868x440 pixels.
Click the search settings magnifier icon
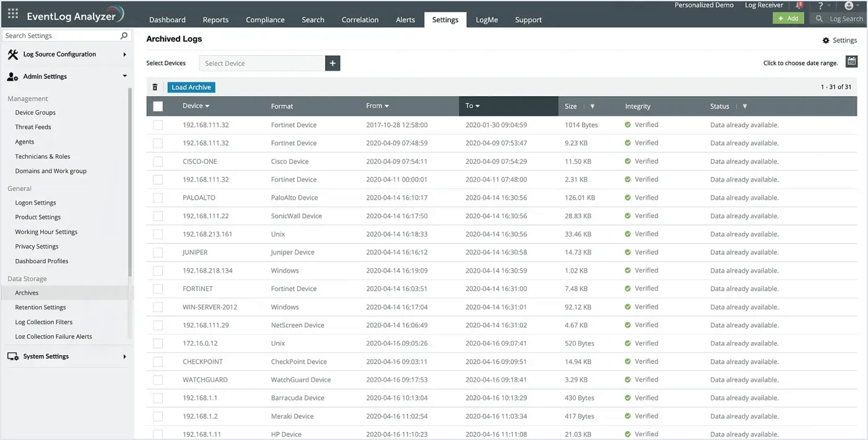click(124, 36)
